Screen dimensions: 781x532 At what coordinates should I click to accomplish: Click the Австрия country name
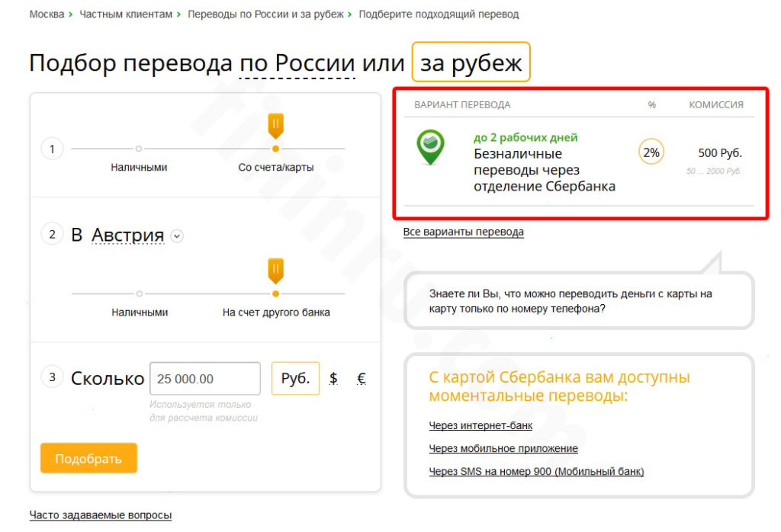128,235
